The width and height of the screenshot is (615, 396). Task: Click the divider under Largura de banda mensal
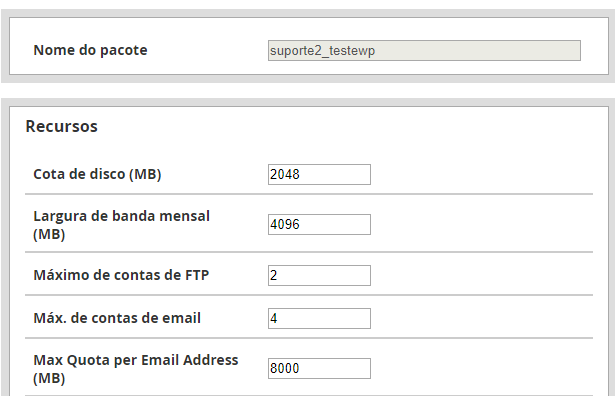pyautogui.click(x=309, y=252)
